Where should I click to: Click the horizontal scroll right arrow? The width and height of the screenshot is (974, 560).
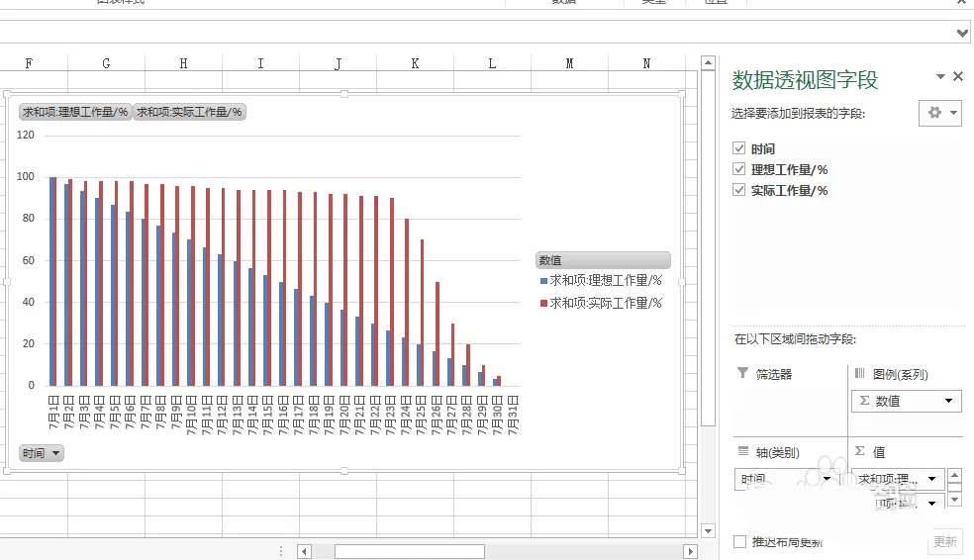690,551
